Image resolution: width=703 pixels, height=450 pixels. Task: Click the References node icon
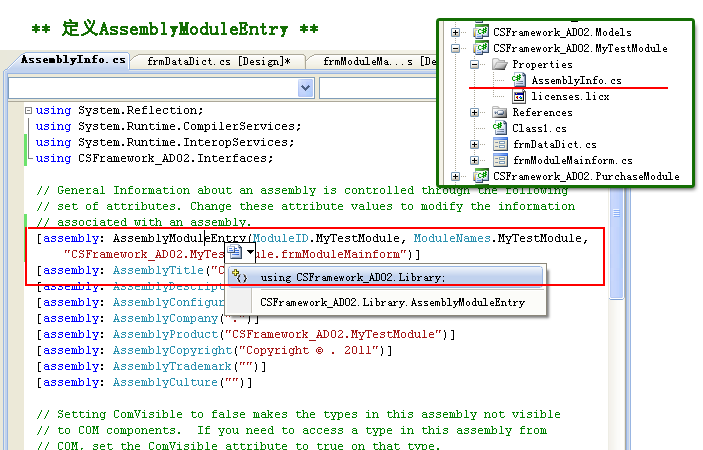click(499, 112)
